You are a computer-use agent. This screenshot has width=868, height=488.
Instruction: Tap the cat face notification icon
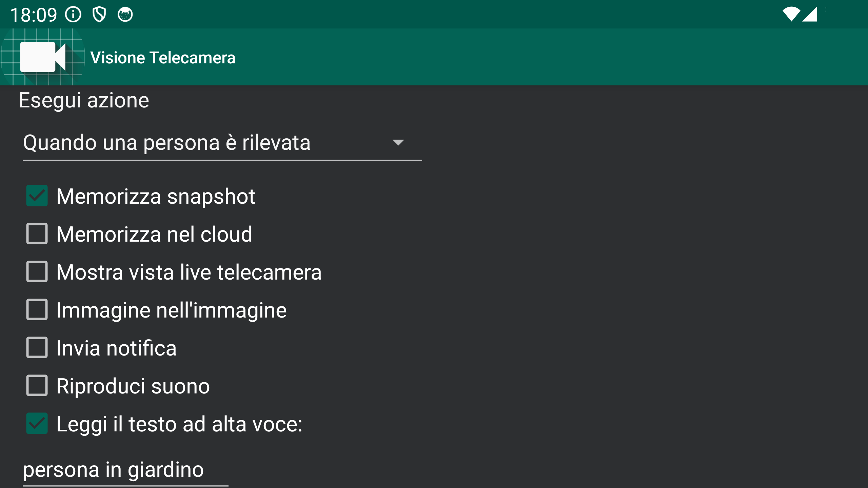pyautogui.click(x=125, y=15)
